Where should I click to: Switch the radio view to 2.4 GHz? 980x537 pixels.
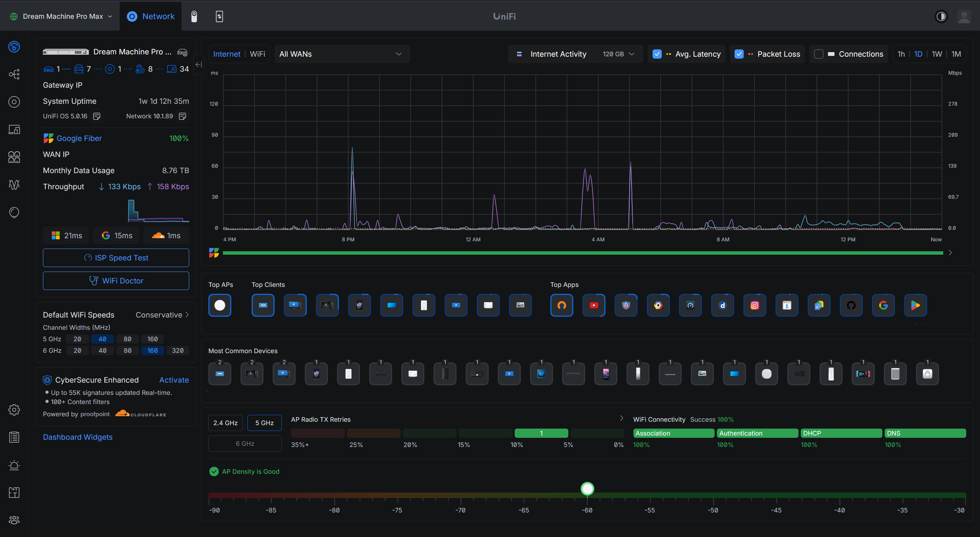click(225, 422)
